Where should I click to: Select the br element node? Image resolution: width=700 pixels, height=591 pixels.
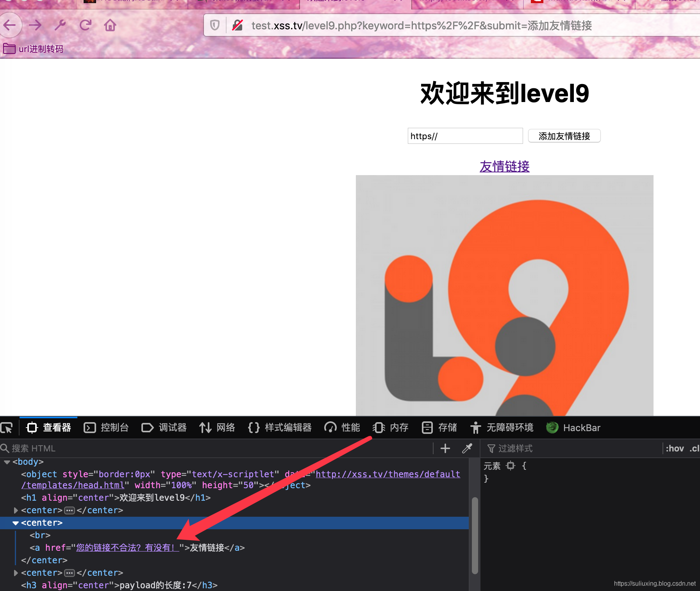[40, 535]
